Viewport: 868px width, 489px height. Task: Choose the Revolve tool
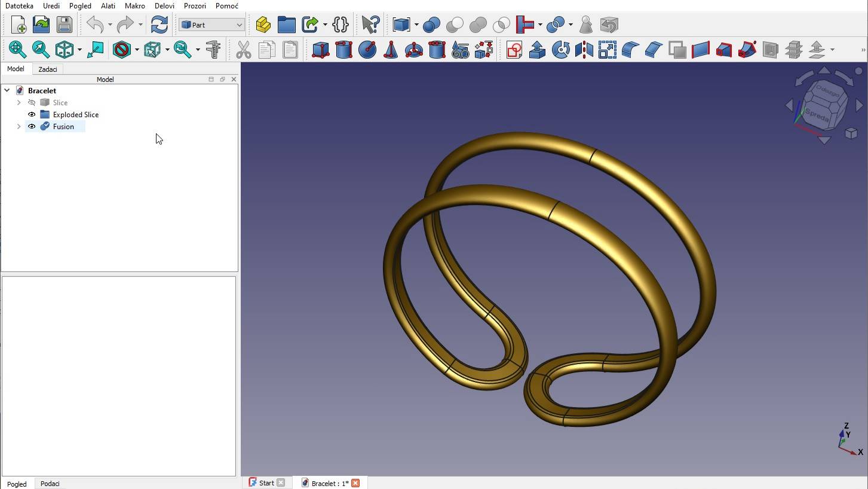(560, 50)
